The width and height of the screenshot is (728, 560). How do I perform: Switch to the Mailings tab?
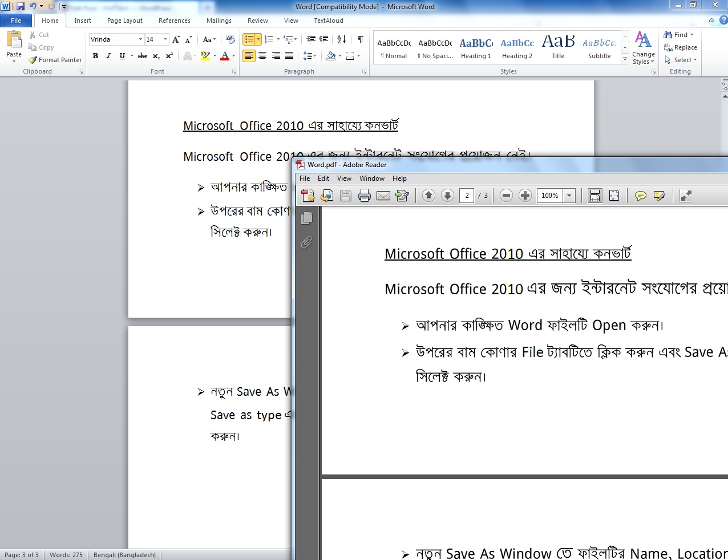(x=219, y=21)
